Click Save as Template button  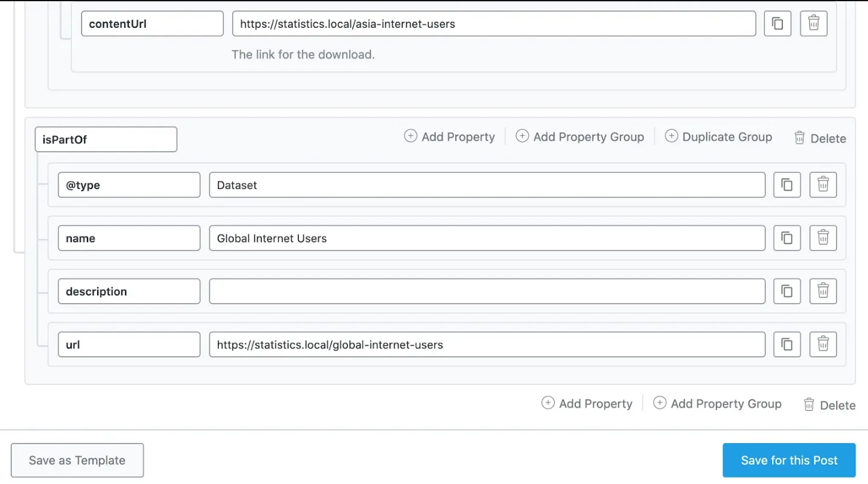(x=77, y=460)
